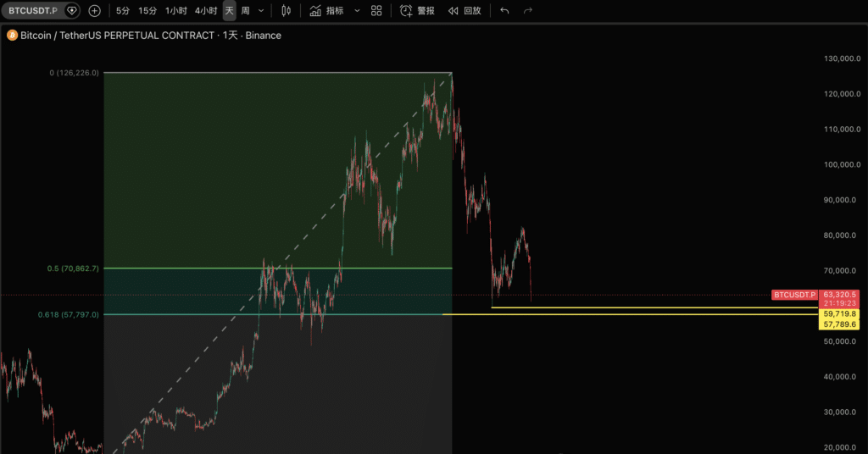Select the 1小时 timeframe
This screenshot has width=868, height=454.
[x=176, y=10]
